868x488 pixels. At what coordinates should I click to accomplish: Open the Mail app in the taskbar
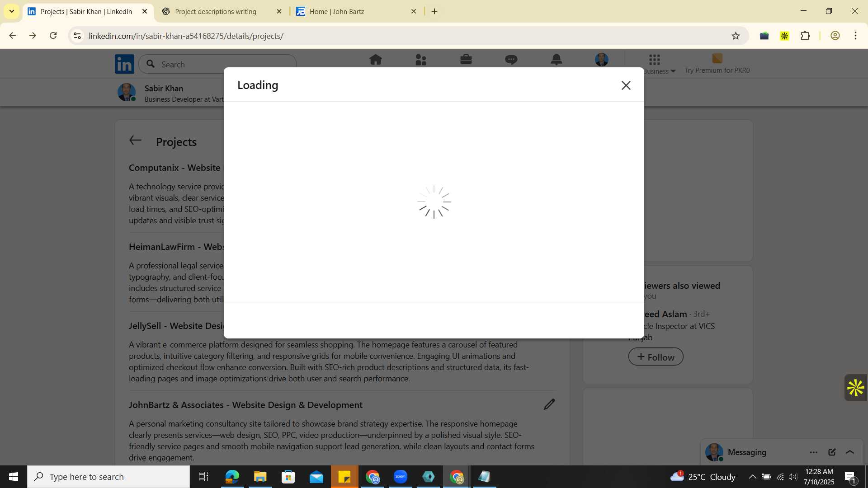point(316,477)
